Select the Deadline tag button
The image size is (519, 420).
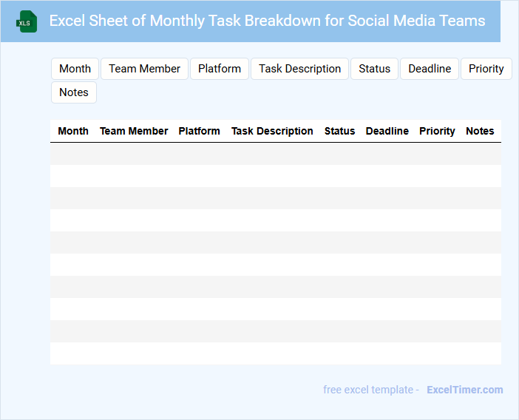click(430, 69)
